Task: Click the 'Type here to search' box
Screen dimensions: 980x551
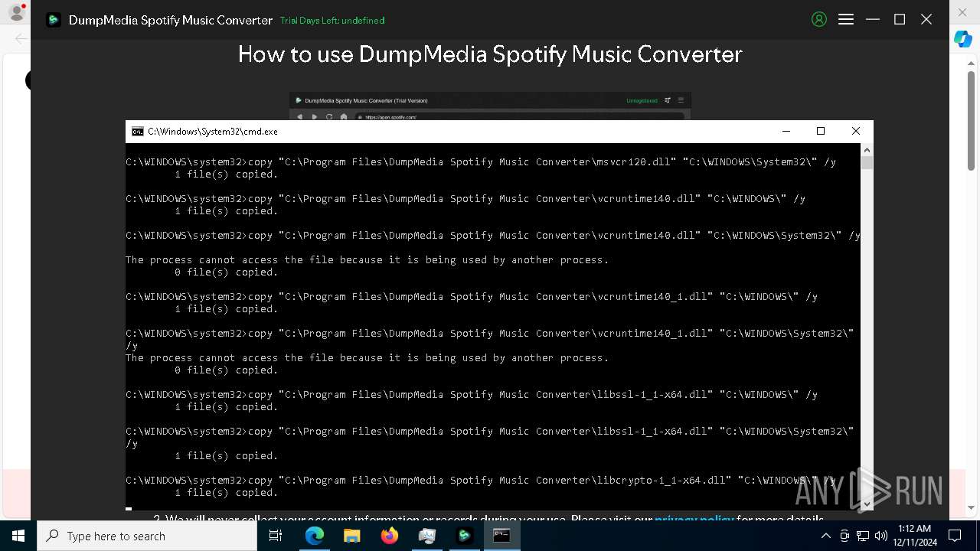Action: tap(147, 536)
